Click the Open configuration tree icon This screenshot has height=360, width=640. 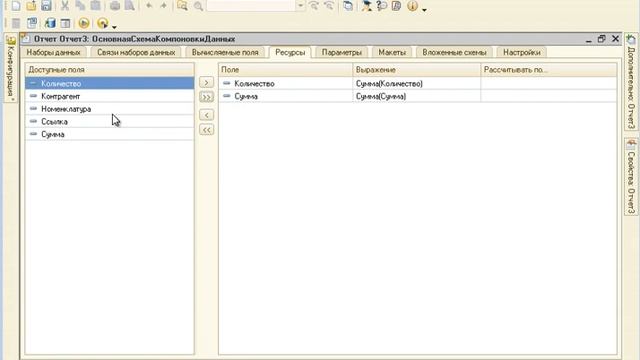point(32,23)
